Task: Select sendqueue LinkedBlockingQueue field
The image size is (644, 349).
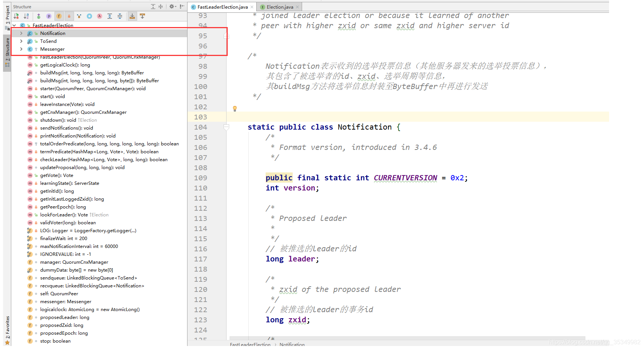Action: click(x=89, y=278)
